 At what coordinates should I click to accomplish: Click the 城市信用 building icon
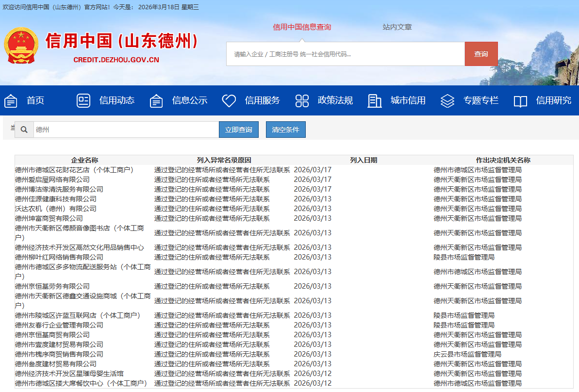click(x=375, y=101)
